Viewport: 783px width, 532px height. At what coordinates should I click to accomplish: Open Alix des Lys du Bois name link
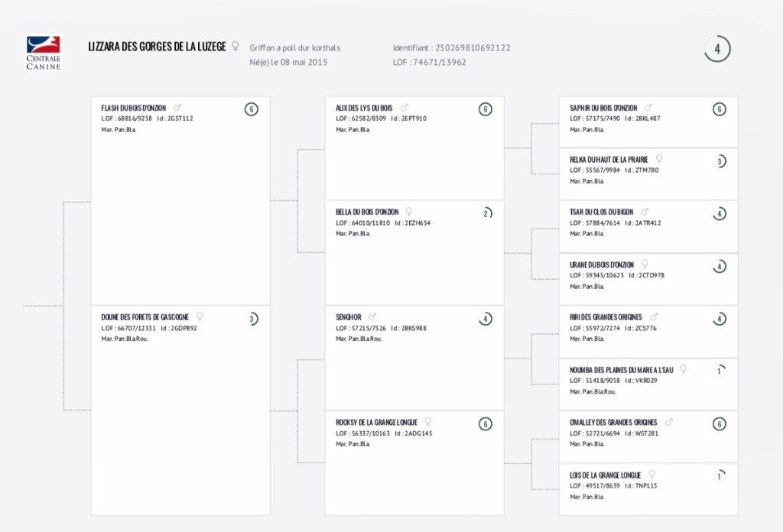[x=364, y=108]
